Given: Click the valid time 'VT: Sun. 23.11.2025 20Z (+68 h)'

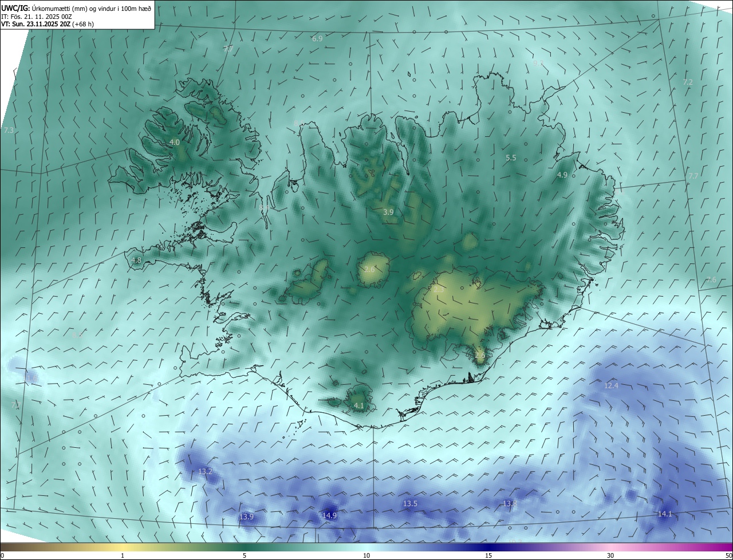Looking at the screenshot, I should click(48, 25).
